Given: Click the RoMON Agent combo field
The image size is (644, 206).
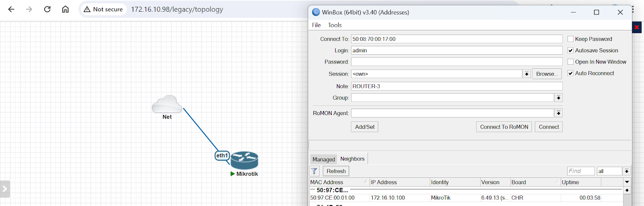Looking at the screenshot, I should 453,113.
